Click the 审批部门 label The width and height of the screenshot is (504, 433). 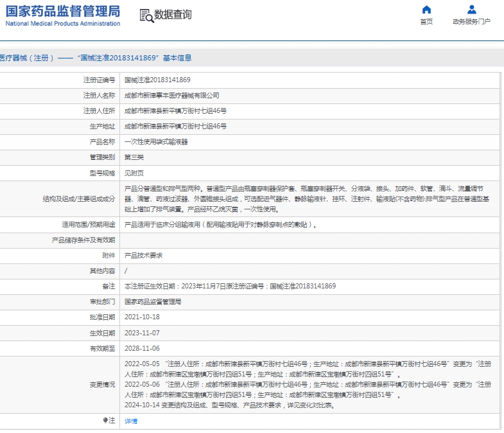(102, 301)
